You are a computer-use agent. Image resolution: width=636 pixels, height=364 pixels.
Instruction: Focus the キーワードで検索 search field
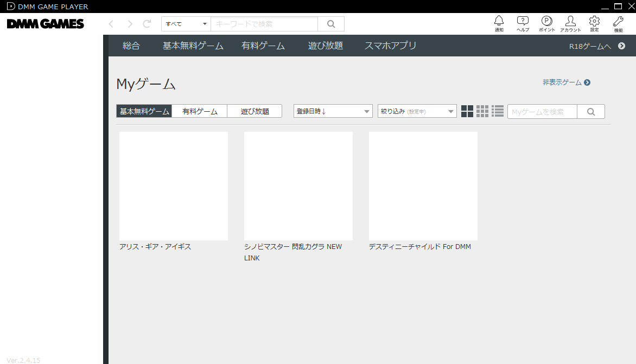pyautogui.click(x=264, y=24)
